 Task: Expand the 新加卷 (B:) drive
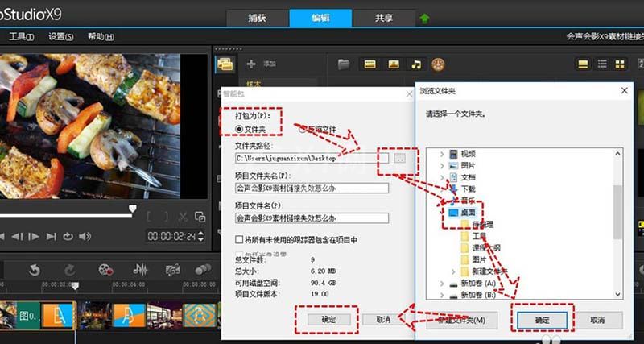(442, 295)
